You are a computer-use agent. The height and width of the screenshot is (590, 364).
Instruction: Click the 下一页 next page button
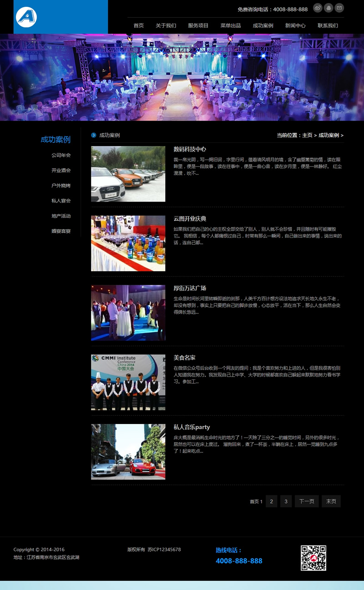pos(307,501)
